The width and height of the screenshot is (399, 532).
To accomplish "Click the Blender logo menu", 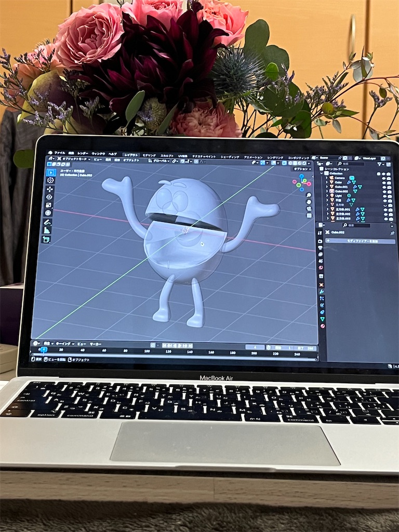I will (x=50, y=153).
